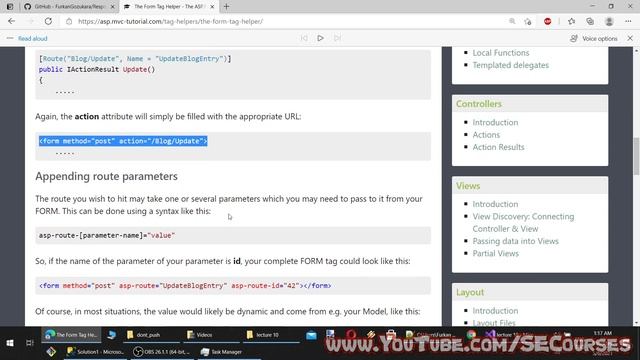Add this page to favorites
The height and width of the screenshot is (360, 640).
pos(528,21)
